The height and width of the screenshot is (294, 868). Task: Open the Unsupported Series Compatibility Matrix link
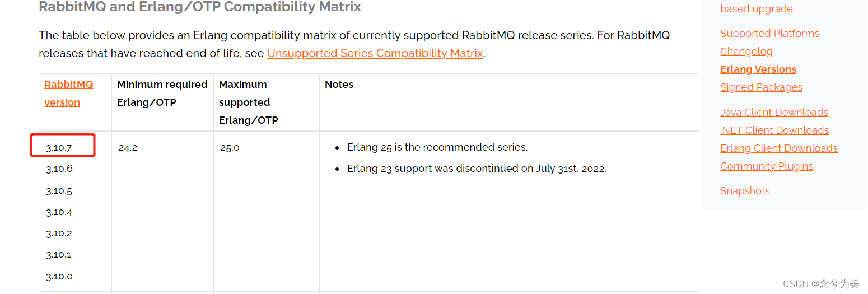(x=375, y=53)
